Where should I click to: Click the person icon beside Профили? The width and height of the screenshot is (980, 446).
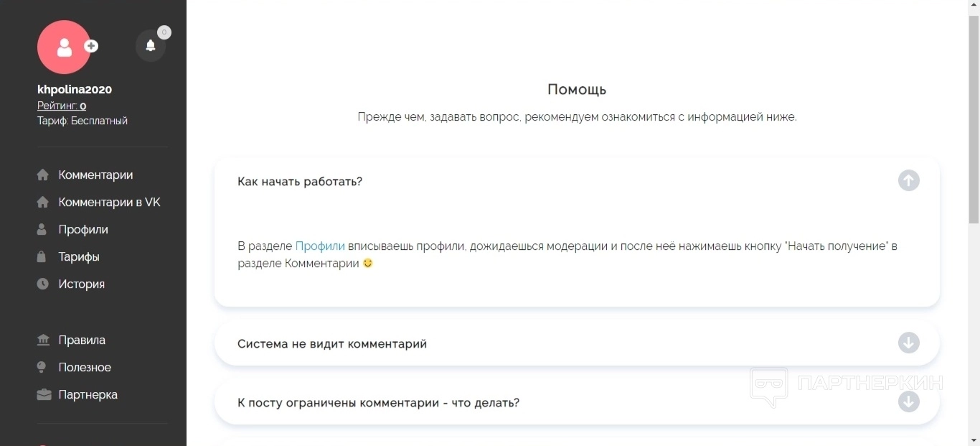(43, 230)
